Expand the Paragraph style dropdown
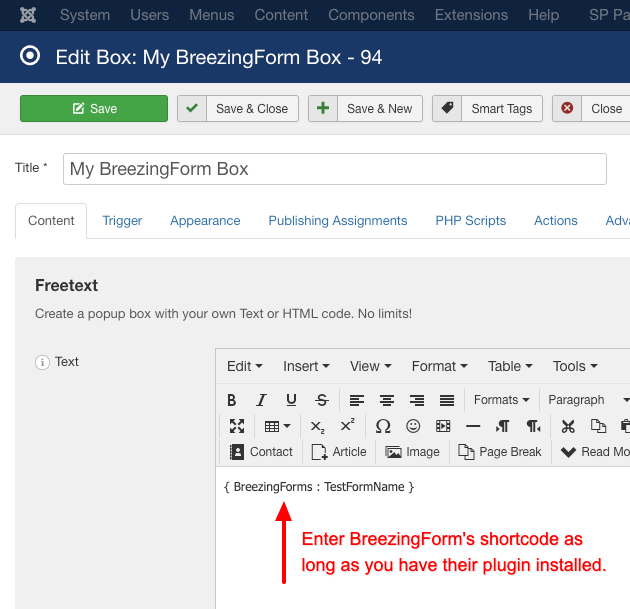 (x=587, y=400)
